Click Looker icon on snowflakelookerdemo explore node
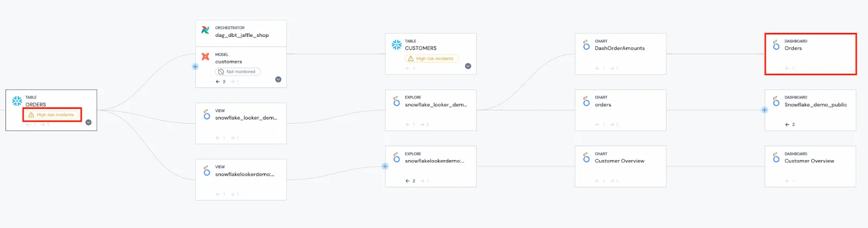The height and width of the screenshot is (228, 868). pos(396,157)
